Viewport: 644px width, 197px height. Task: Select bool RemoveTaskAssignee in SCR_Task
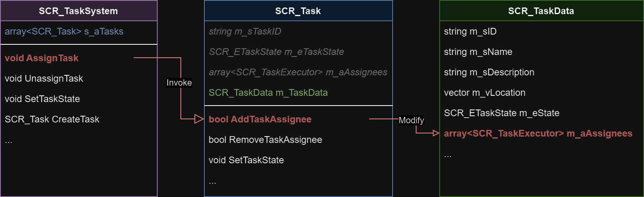pos(265,140)
